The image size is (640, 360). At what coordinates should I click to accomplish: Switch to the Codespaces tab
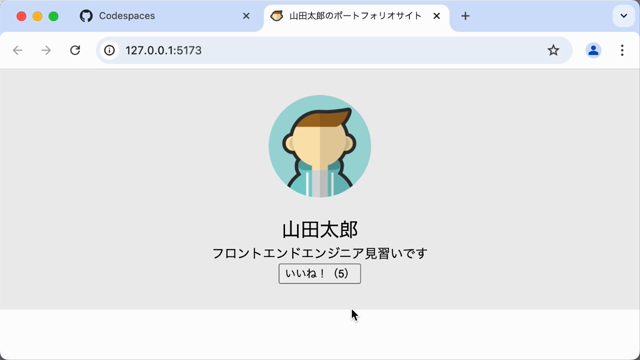(165, 16)
